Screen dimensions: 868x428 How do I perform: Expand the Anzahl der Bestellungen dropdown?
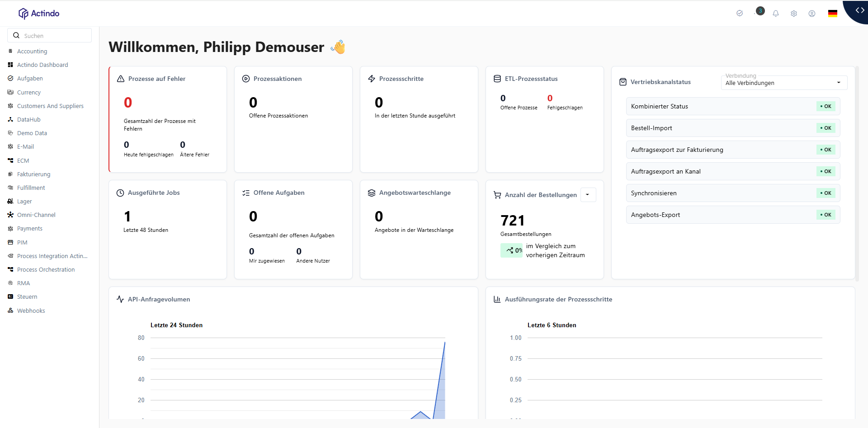click(x=588, y=195)
